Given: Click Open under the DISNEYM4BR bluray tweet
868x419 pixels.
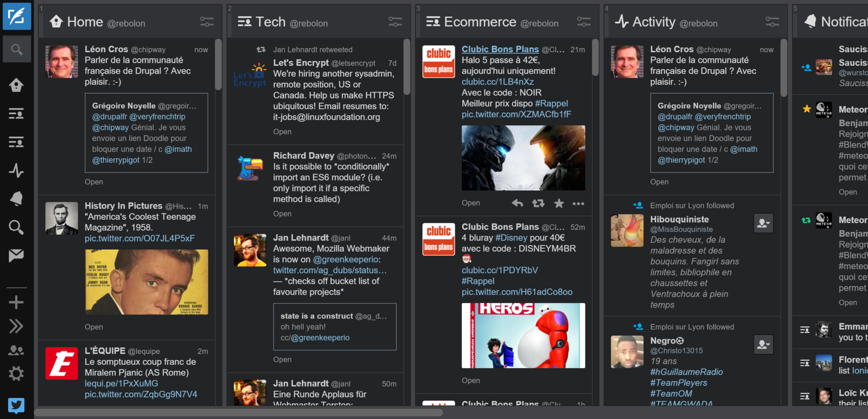Looking at the screenshot, I should pos(471,381).
